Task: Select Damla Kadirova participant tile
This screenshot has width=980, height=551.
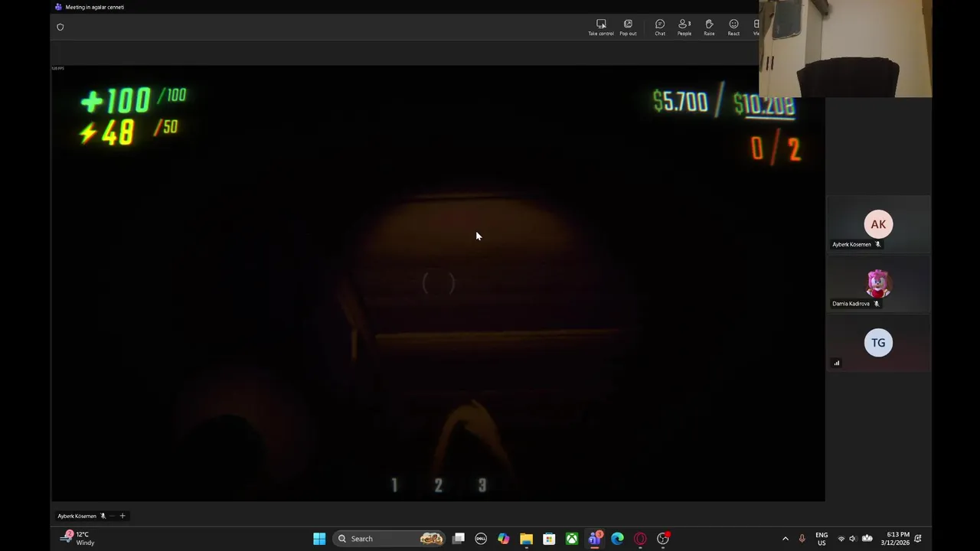Action: click(x=878, y=283)
